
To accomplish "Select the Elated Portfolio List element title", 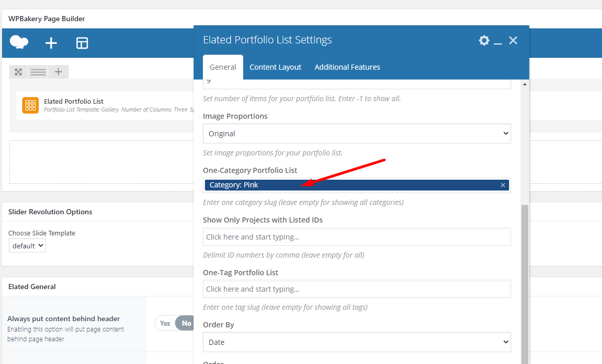I will [74, 101].
